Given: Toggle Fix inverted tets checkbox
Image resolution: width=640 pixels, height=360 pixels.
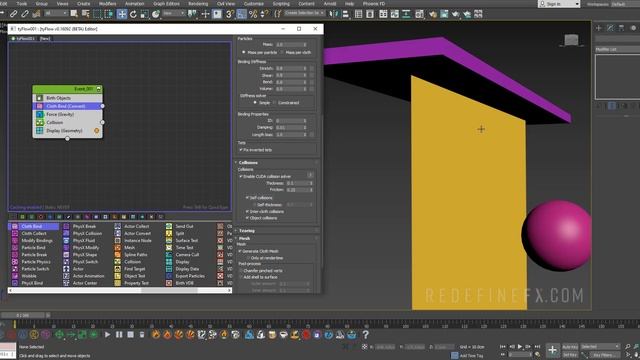Looking at the screenshot, I should pyautogui.click(x=241, y=150).
